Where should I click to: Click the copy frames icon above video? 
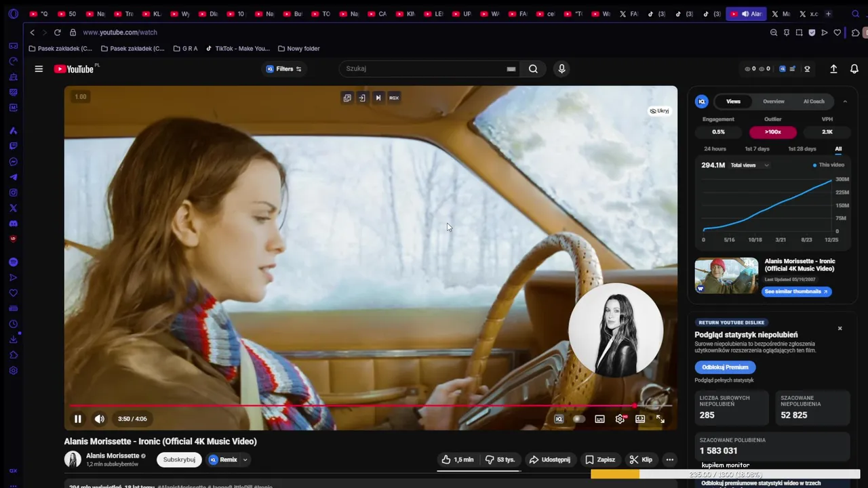(x=347, y=98)
